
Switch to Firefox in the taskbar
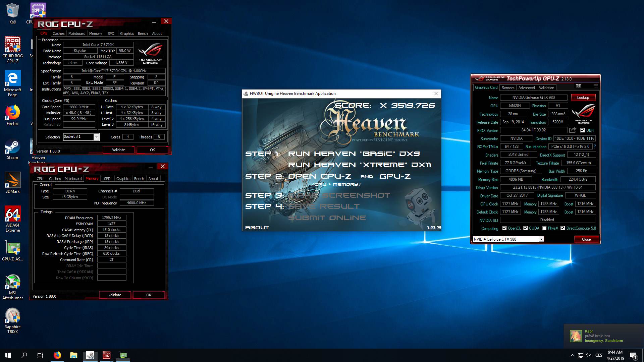coord(57,355)
